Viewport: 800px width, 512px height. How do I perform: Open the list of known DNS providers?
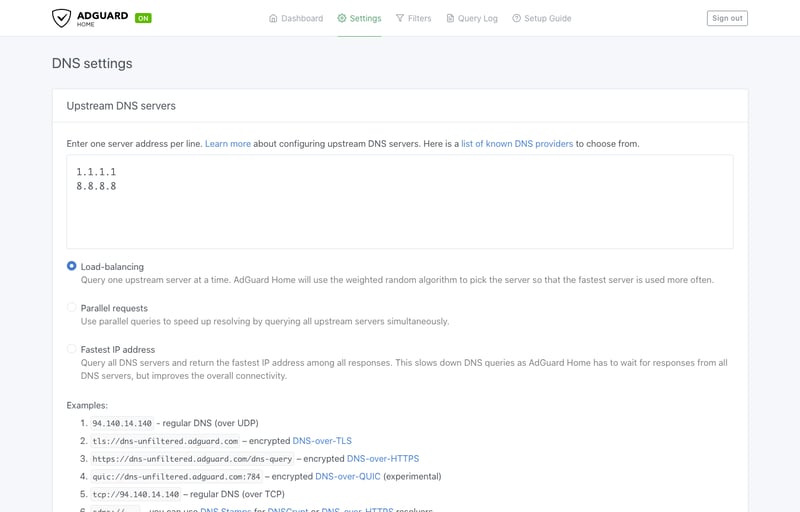pos(517,144)
